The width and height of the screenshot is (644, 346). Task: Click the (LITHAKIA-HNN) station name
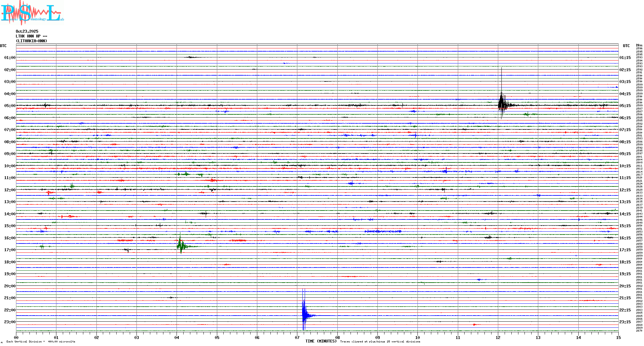click(x=31, y=41)
